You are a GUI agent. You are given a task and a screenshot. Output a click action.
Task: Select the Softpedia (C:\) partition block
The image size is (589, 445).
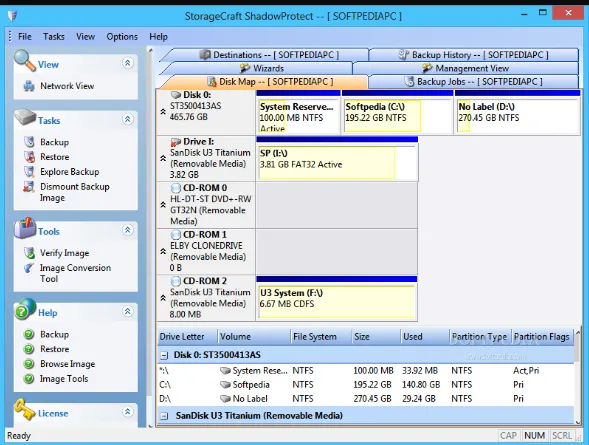[397, 116]
